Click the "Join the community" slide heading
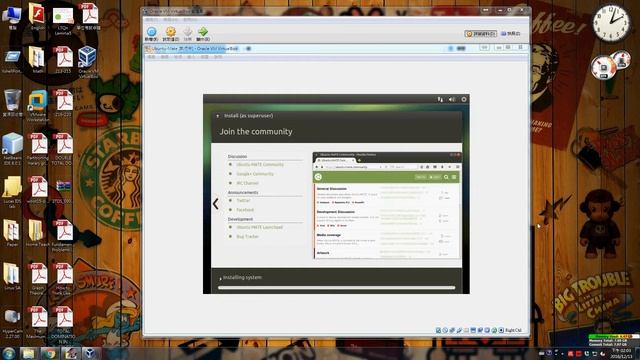 pos(256,131)
